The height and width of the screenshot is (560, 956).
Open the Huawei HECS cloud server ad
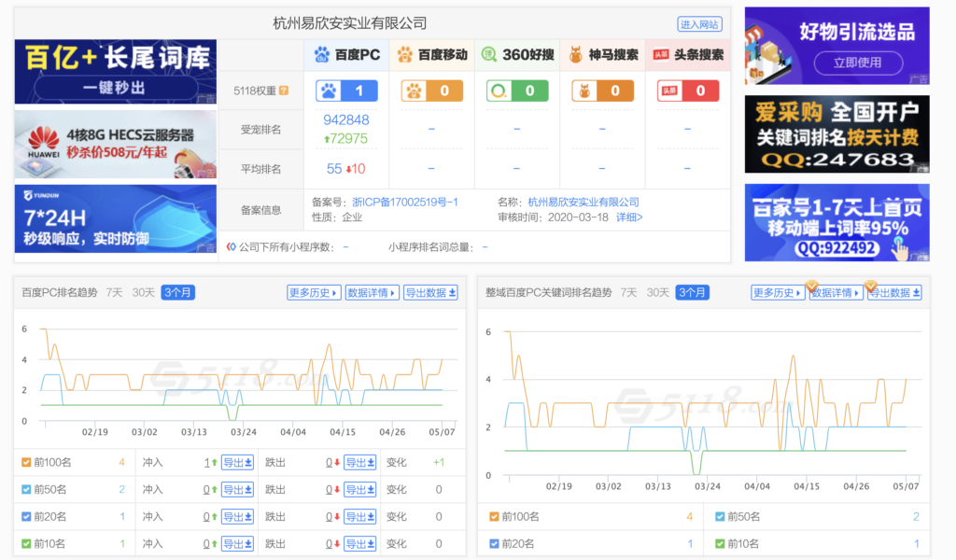[x=115, y=145]
